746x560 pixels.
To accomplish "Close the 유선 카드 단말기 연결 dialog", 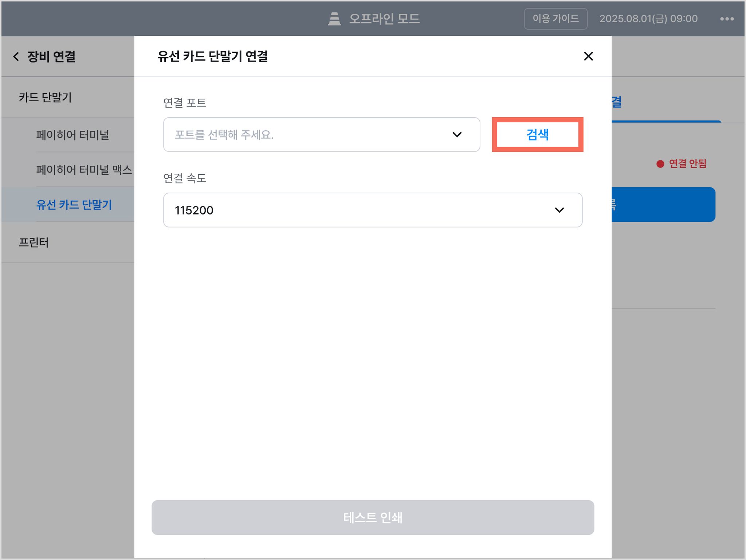I will pyautogui.click(x=588, y=56).
